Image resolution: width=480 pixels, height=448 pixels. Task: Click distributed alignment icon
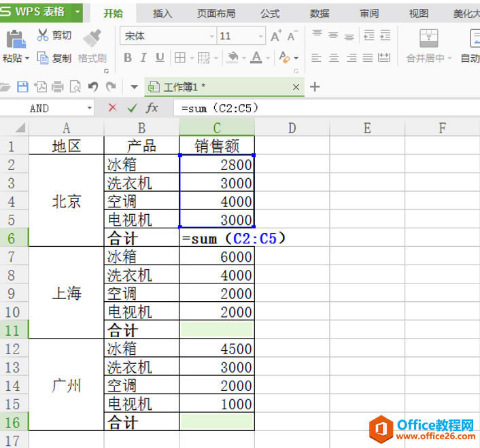[x=384, y=58]
